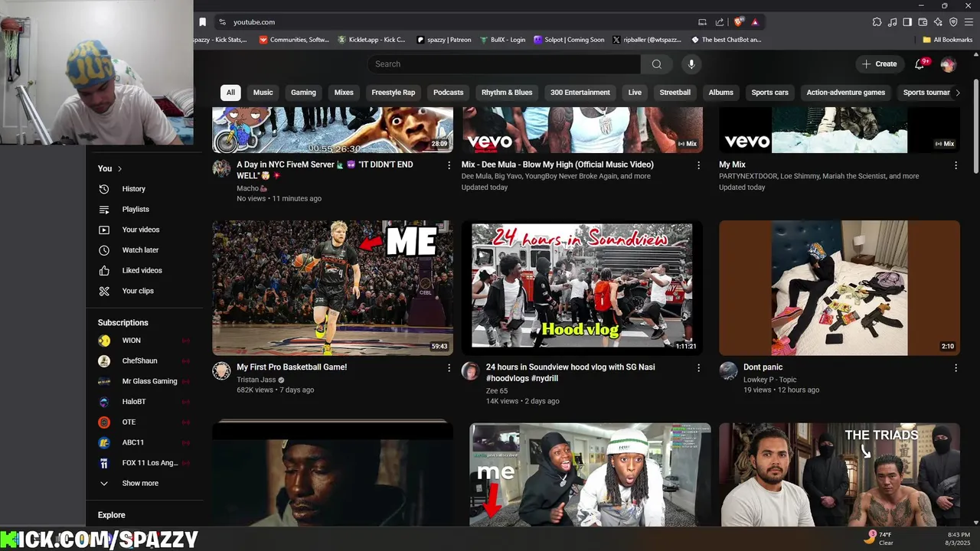Select the Albums filter chip
The width and height of the screenshot is (980, 551).
720,93
